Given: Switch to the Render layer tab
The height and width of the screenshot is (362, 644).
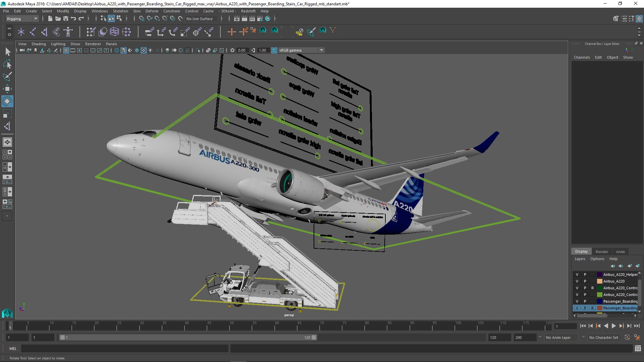Looking at the screenshot, I should pos(601,252).
